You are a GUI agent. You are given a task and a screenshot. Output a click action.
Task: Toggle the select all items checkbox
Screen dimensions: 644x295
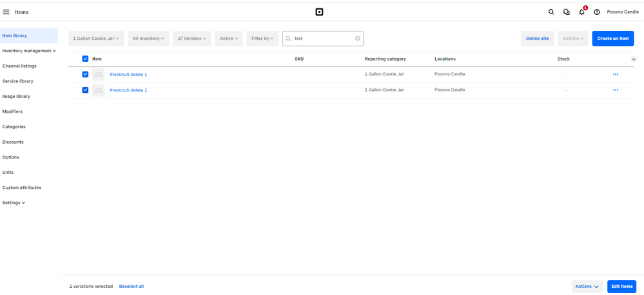click(85, 59)
